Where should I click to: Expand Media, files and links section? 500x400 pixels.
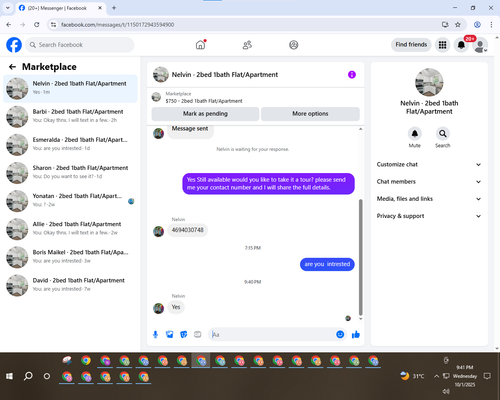tap(429, 199)
